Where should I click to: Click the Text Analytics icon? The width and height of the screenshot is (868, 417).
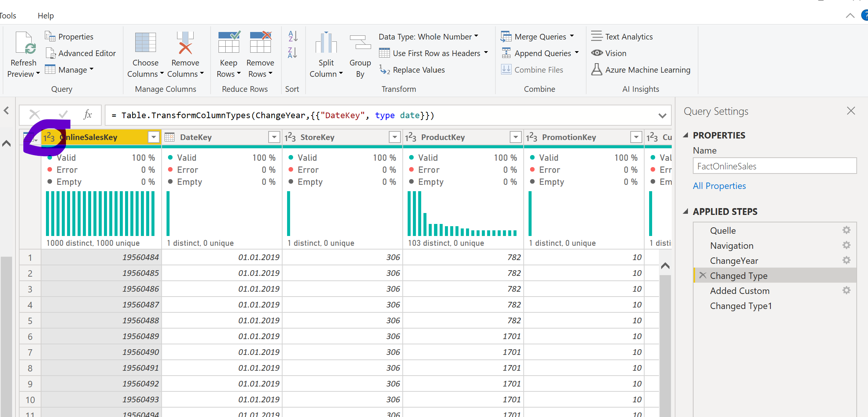click(597, 36)
